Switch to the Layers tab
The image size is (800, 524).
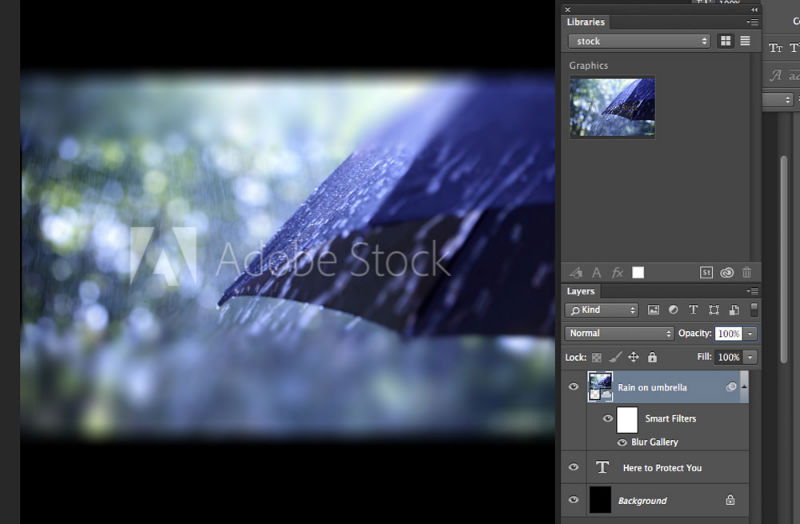pos(581,291)
